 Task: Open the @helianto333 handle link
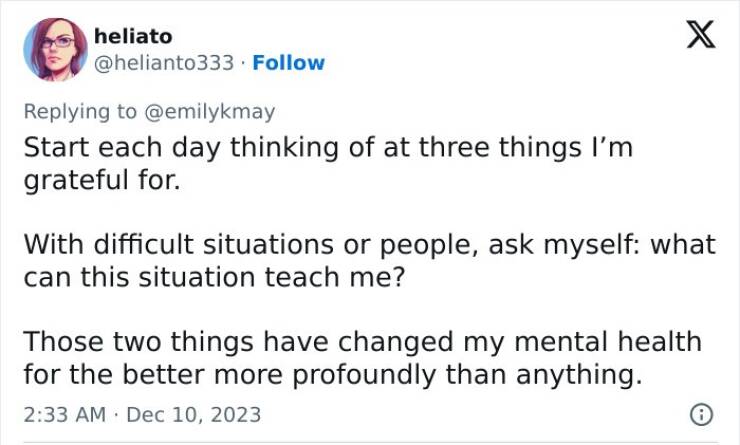pos(162,63)
